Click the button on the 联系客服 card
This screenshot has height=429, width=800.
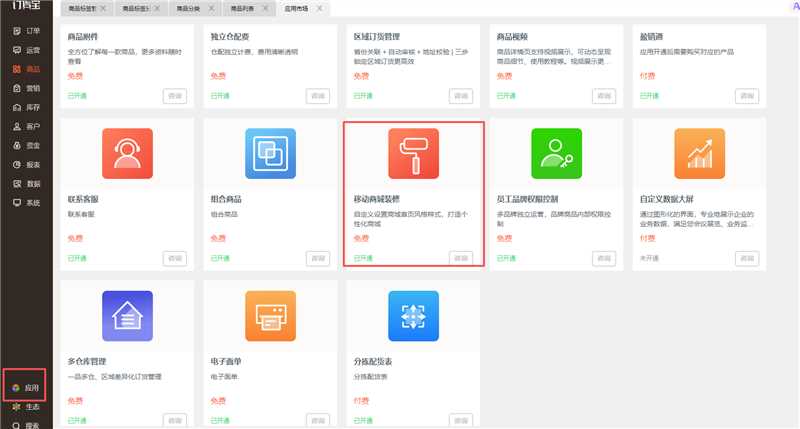tap(175, 259)
